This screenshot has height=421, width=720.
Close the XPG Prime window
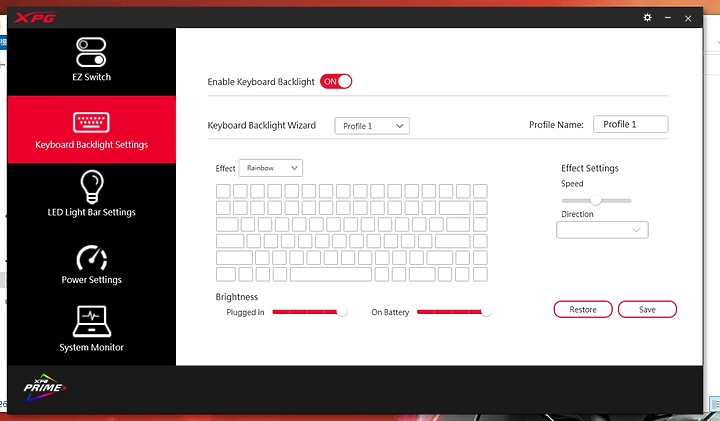pyautogui.click(x=688, y=18)
